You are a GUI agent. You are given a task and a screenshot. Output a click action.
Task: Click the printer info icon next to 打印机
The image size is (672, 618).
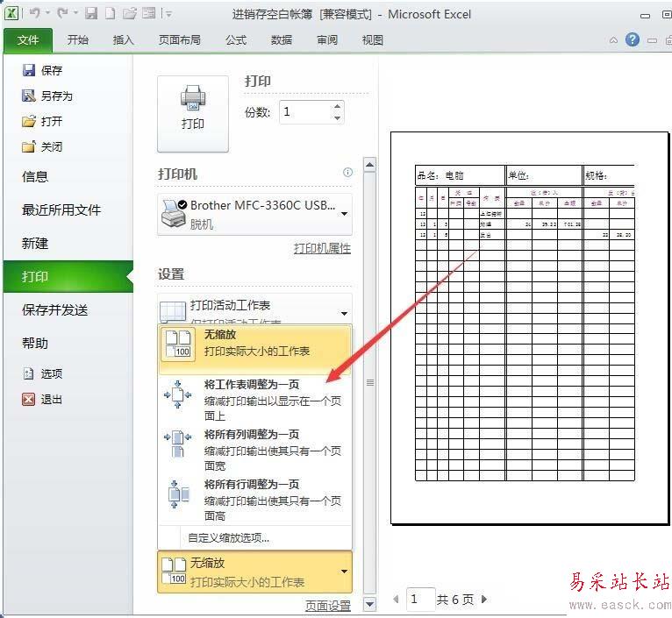click(x=347, y=172)
